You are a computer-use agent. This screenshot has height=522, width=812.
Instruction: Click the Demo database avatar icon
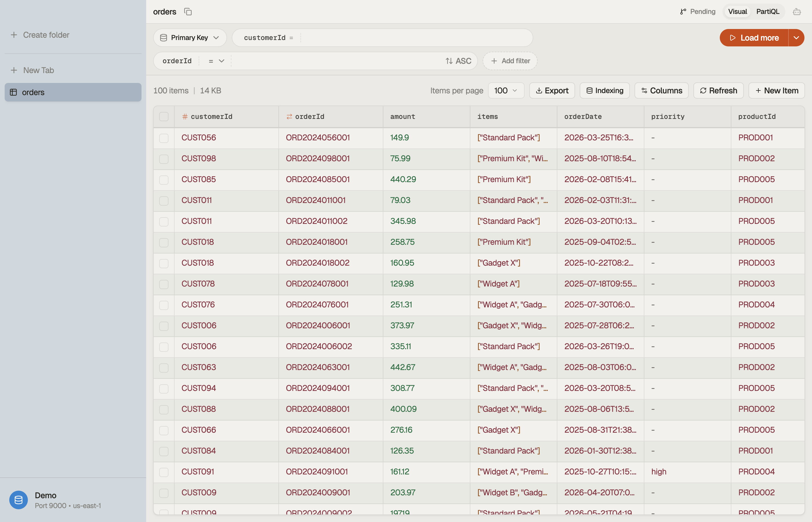[x=18, y=500]
